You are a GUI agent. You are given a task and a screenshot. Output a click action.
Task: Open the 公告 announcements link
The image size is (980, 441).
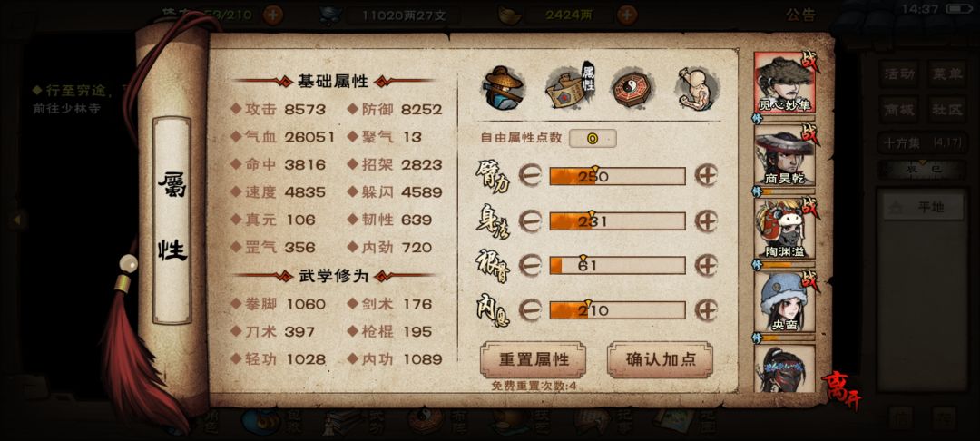click(x=801, y=15)
